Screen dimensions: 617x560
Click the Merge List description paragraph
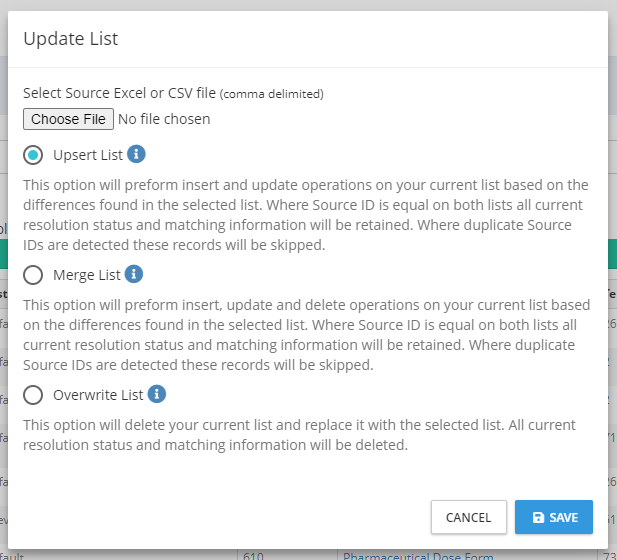[305, 335]
